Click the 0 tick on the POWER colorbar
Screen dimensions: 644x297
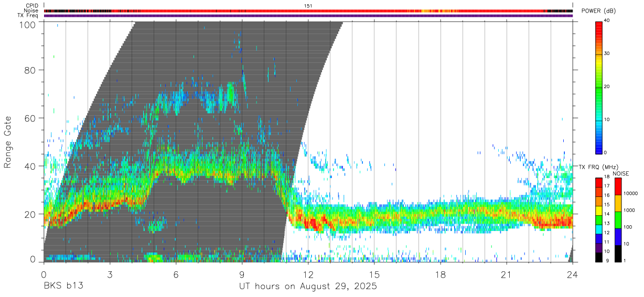coord(606,152)
